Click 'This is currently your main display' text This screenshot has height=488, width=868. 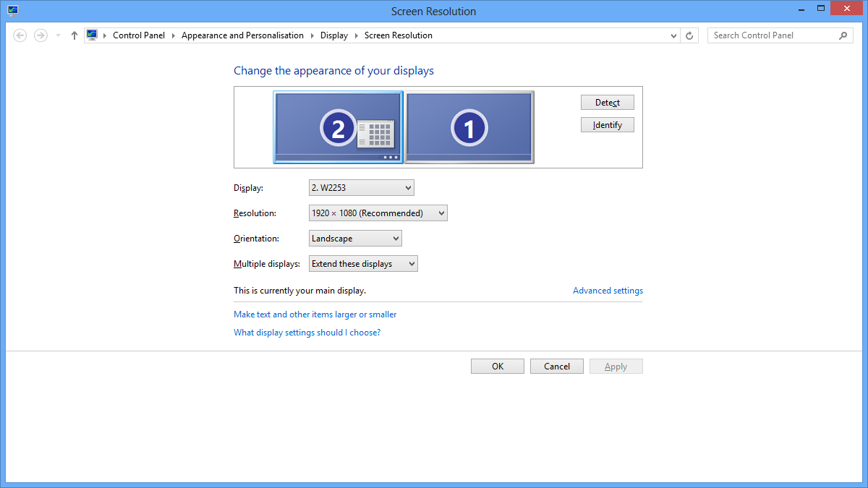(299, 291)
